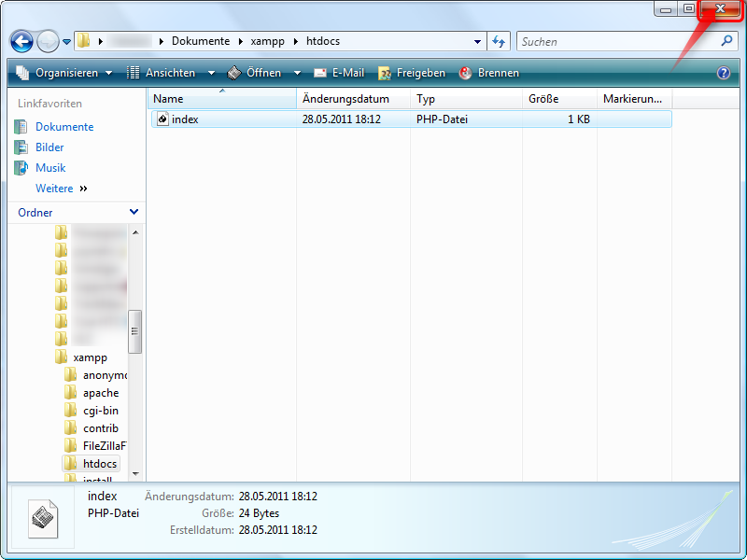
Task: Maximize the Explorer window
Action: [x=688, y=9]
